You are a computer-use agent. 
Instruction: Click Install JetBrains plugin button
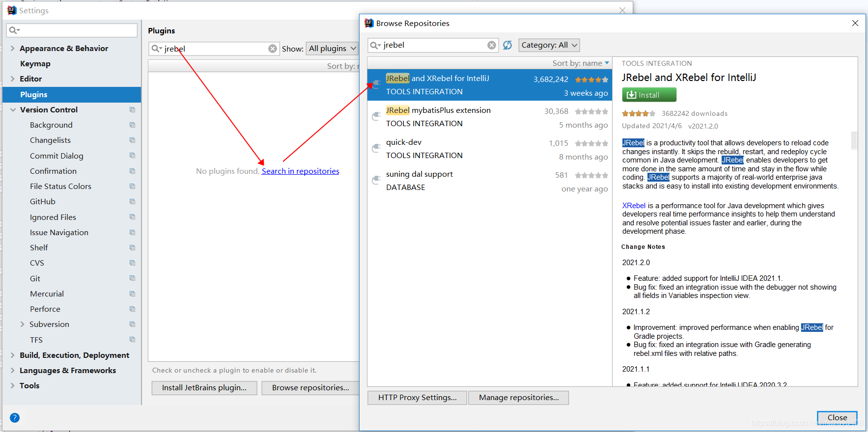click(x=204, y=388)
